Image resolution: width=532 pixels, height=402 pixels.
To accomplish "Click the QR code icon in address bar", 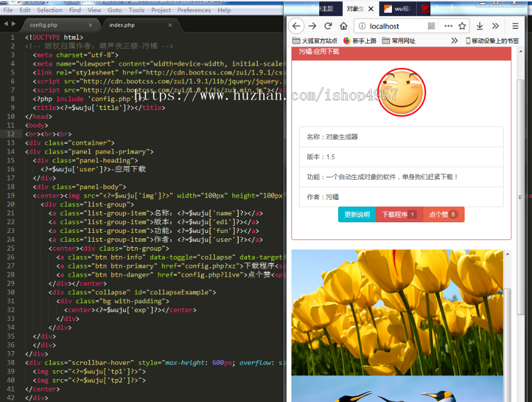I will 432,26.
